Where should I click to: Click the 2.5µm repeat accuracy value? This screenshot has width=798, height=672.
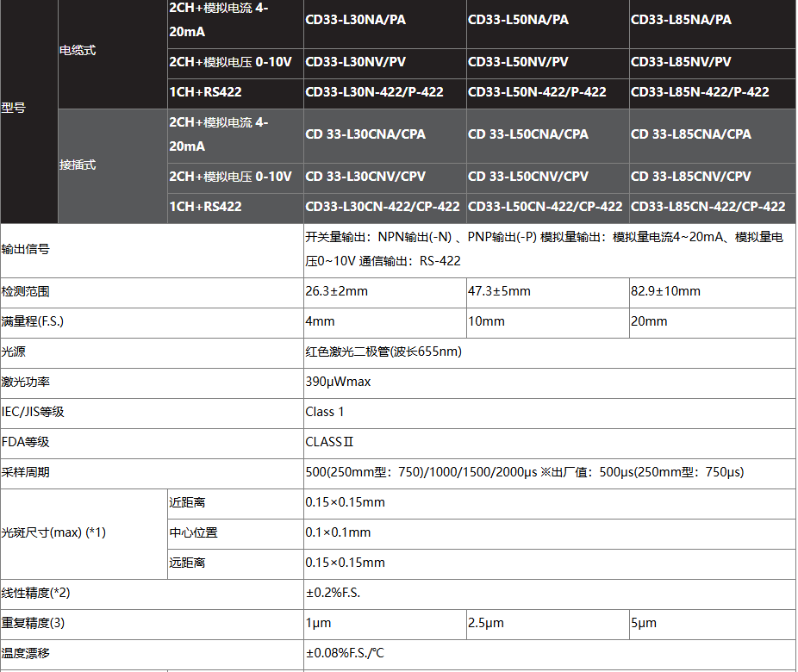click(486, 623)
